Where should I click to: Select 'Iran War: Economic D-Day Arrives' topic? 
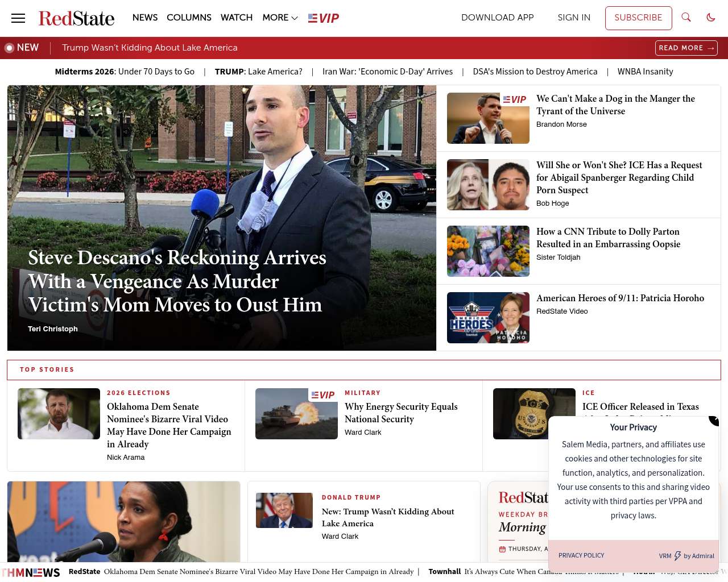[388, 72]
